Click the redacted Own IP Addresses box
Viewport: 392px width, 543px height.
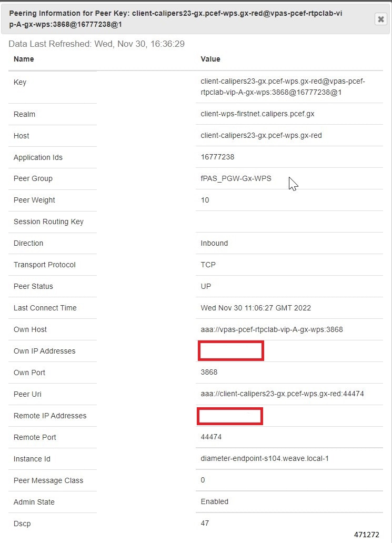231,351
